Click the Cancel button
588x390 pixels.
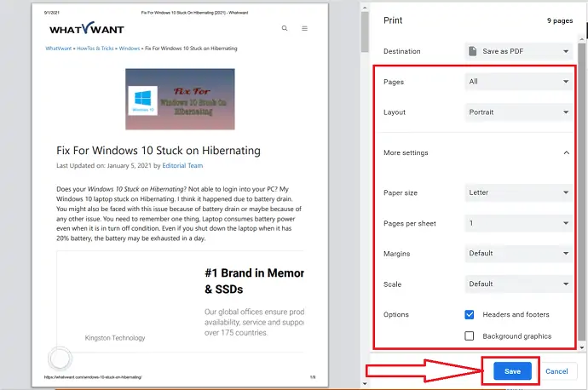coord(556,371)
